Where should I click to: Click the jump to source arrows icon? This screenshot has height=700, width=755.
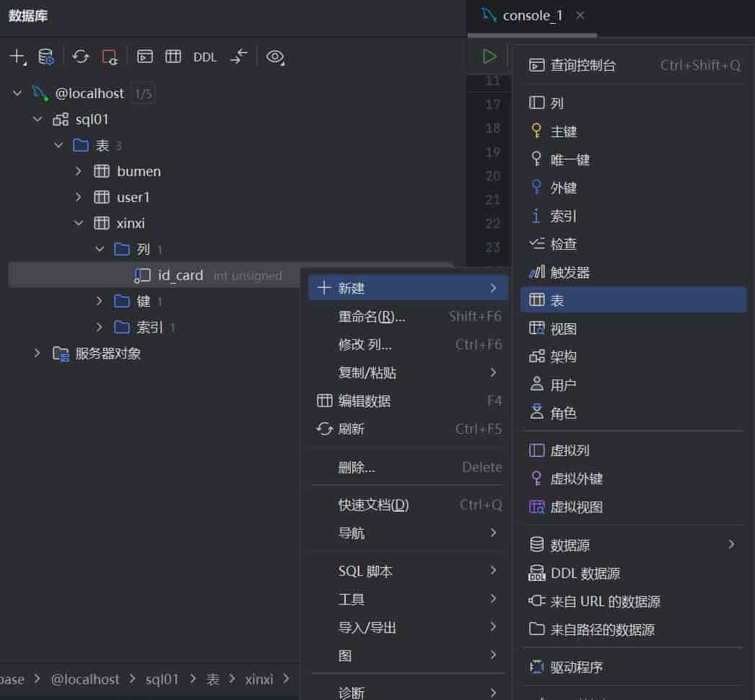[x=239, y=57]
